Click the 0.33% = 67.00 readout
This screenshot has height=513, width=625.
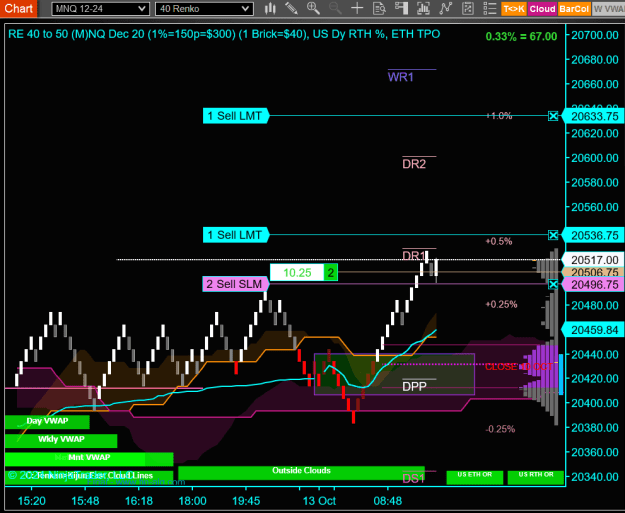coord(521,37)
